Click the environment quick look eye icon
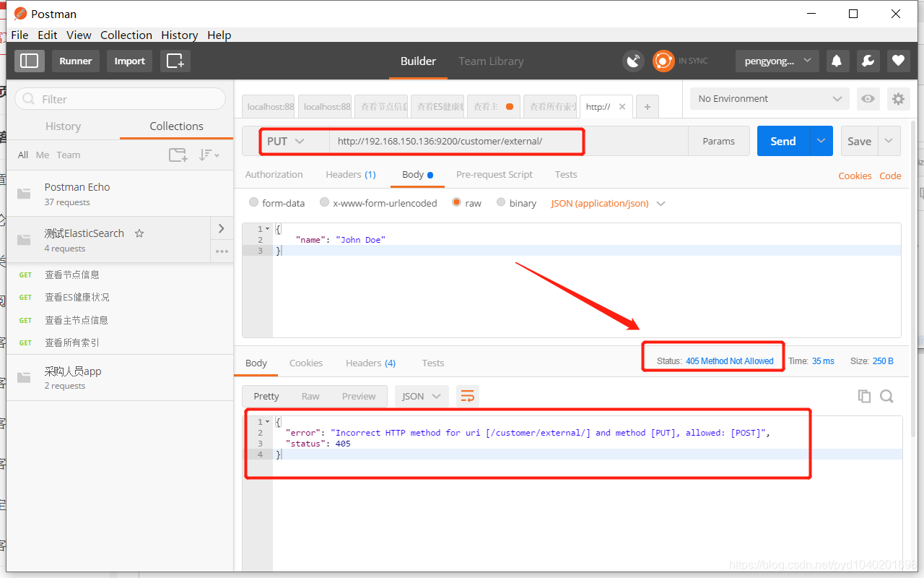Screen dimensions: 924x578 [868, 99]
